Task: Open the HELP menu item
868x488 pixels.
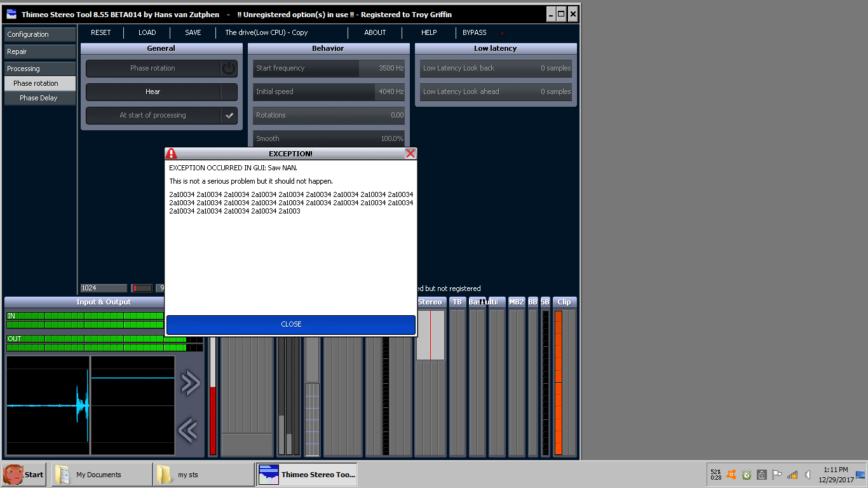Action: pyautogui.click(x=429, y=32)
